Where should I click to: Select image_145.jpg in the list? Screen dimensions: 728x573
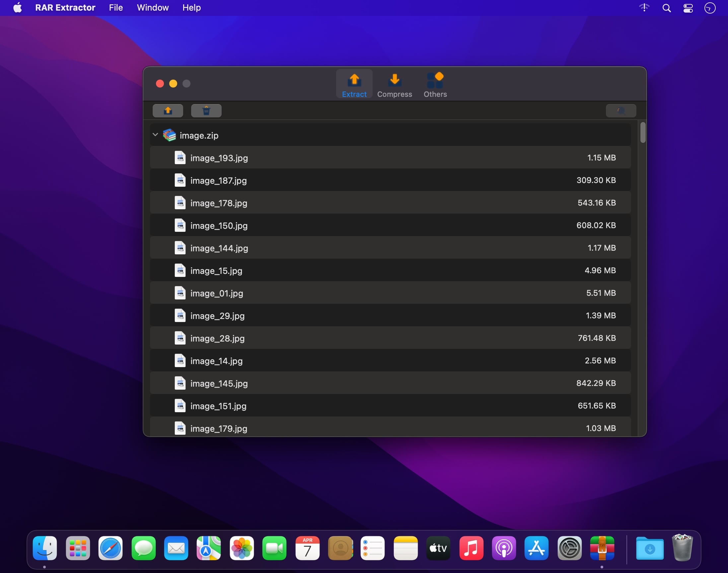[219, 383]
